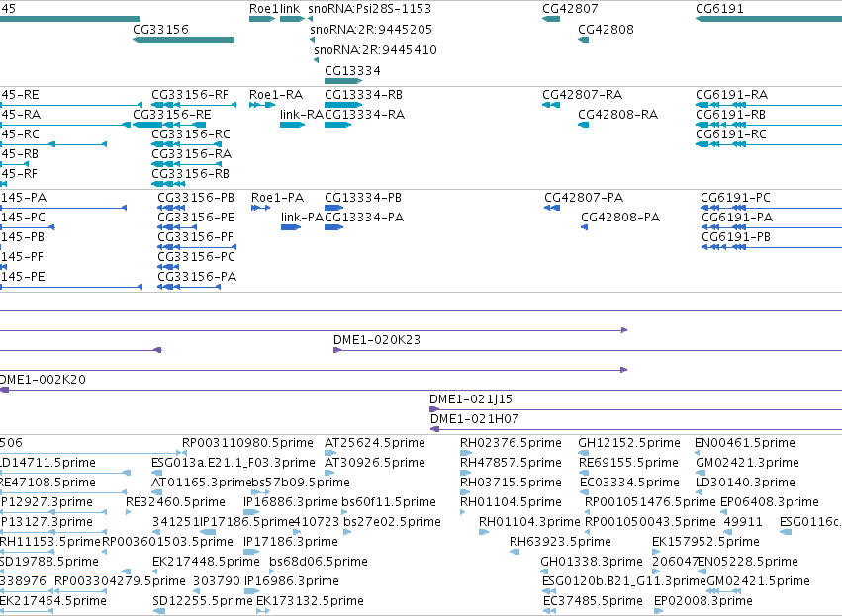This screenshot has width=842, height=616.
Task: Click the CG42807 gene label
Action: pyautogui.click(x=570, y=9)
